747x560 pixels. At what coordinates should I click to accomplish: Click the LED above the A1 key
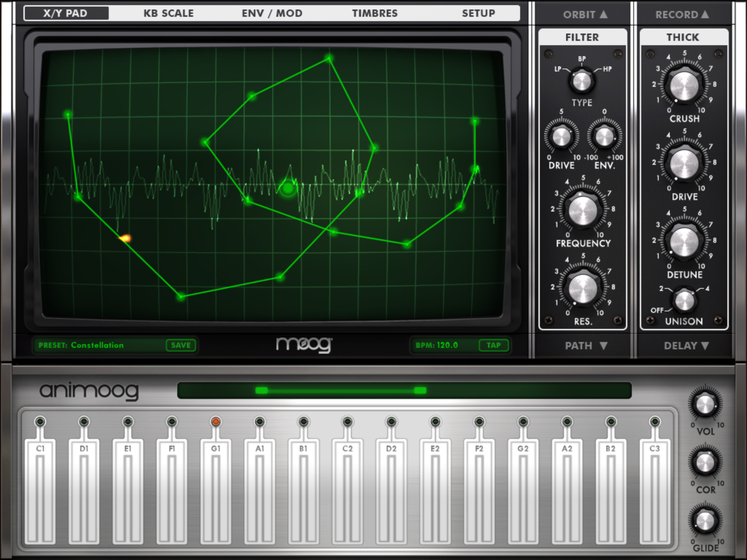[260, 422]
